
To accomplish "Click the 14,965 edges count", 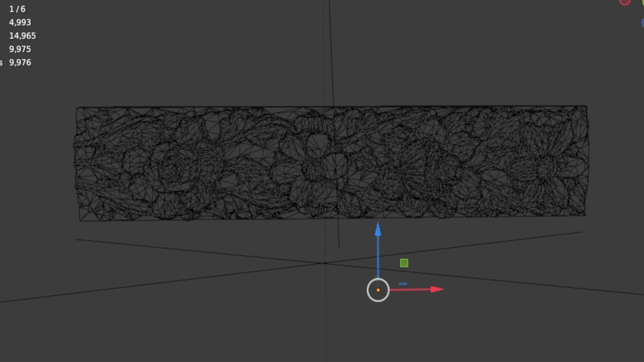I will [x=22, y=36].
